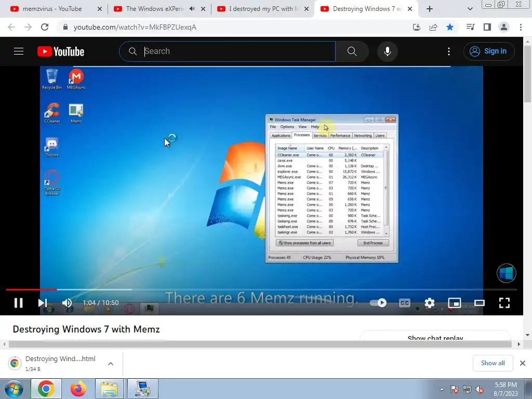
Task: Open the Action Center flag icon
Action: [x=455, y=389]
